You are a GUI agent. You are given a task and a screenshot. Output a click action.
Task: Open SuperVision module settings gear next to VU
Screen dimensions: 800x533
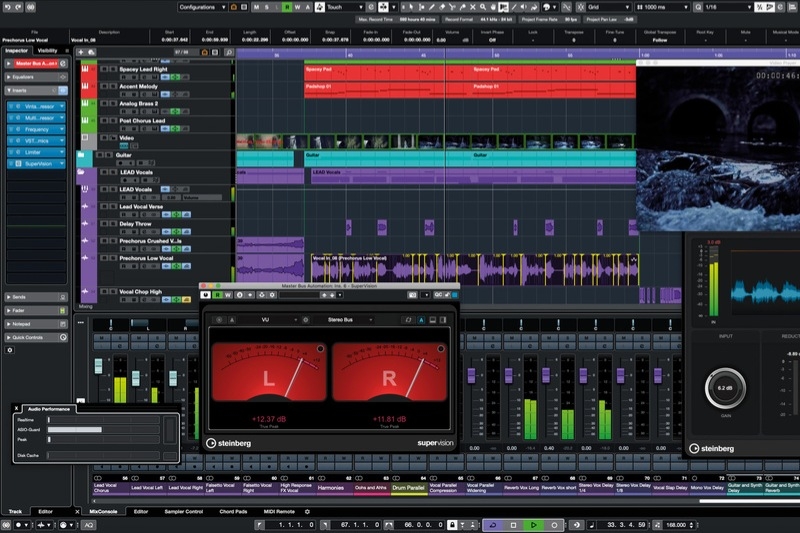[x=305, y=320]
